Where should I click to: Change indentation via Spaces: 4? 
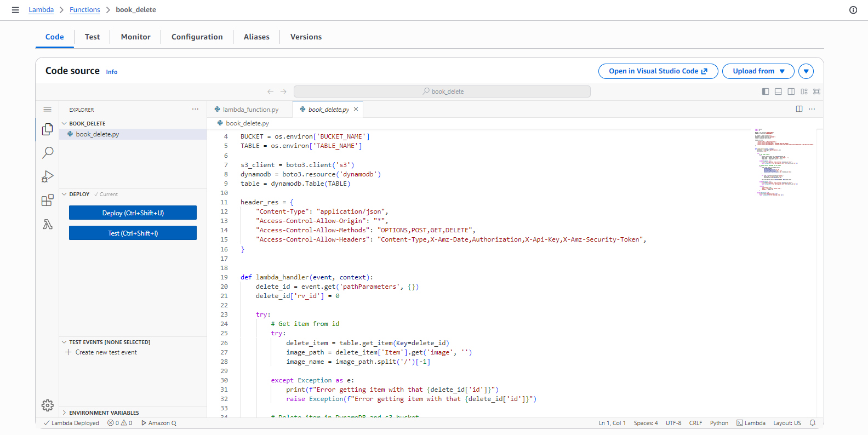[646, 423]
